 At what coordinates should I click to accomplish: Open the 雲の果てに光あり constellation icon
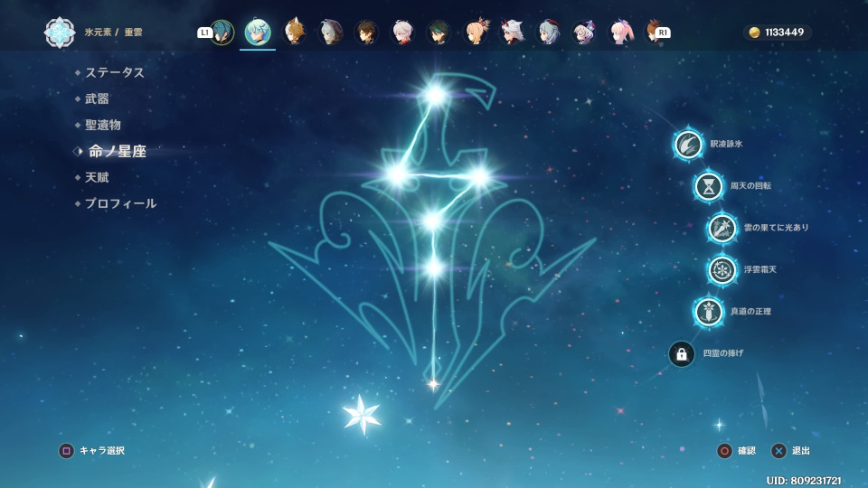pyautogui.click(x=722, y=228)
